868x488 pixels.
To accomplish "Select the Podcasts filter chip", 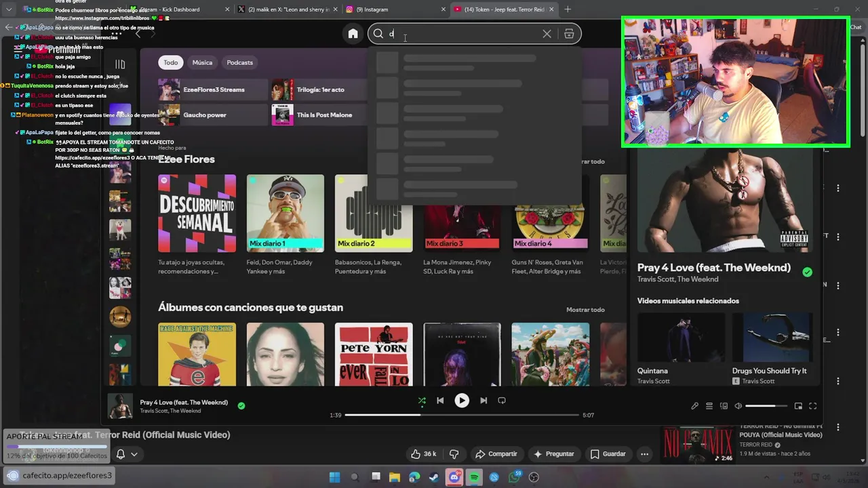I will point(239,62).
